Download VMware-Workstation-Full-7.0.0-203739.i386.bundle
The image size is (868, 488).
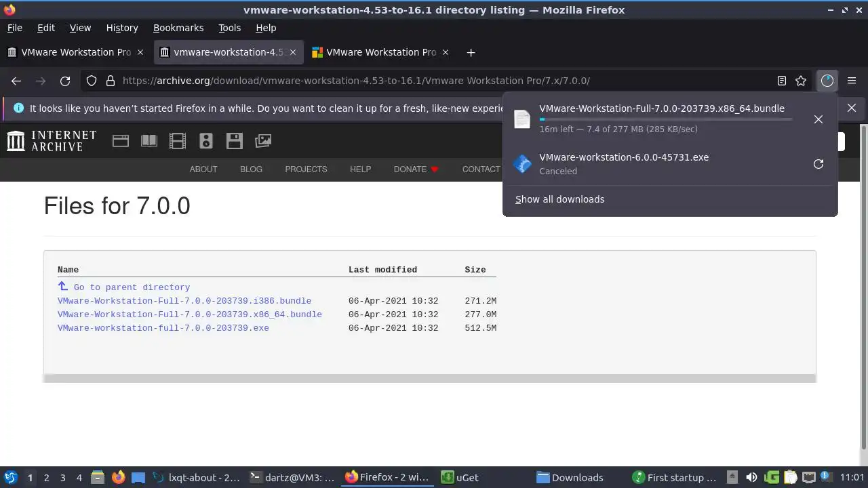(x=184, y=301)
